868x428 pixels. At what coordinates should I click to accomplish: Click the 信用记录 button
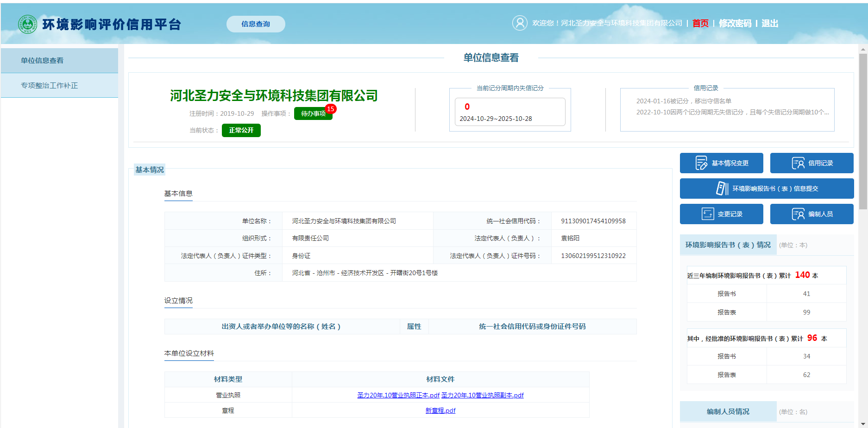(x=811, y=163)
